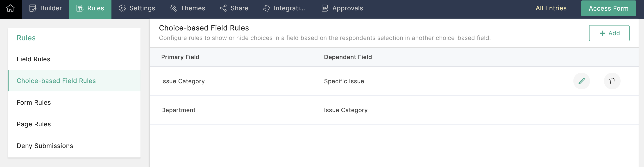Go to Form Rules
This screenshot has width=644, height=167.
coord(34,103)
